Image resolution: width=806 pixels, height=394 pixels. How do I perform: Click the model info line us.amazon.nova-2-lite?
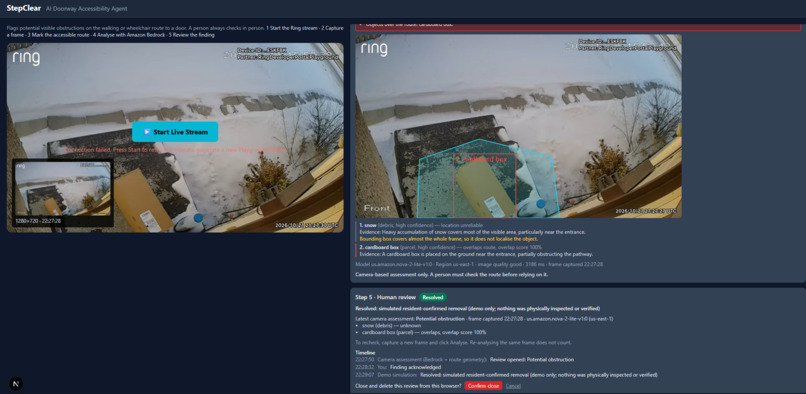pos(479,264)
